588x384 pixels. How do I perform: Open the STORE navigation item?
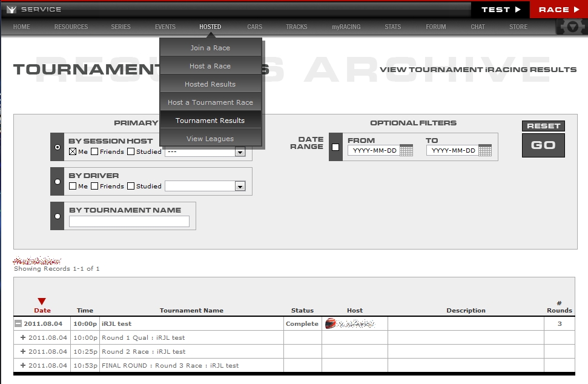518,27
